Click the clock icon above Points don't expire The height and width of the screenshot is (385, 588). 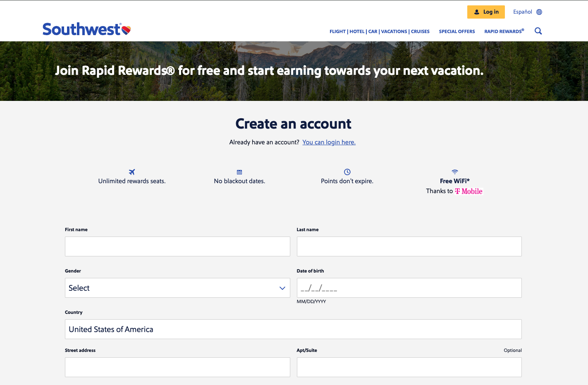point(347,172)
